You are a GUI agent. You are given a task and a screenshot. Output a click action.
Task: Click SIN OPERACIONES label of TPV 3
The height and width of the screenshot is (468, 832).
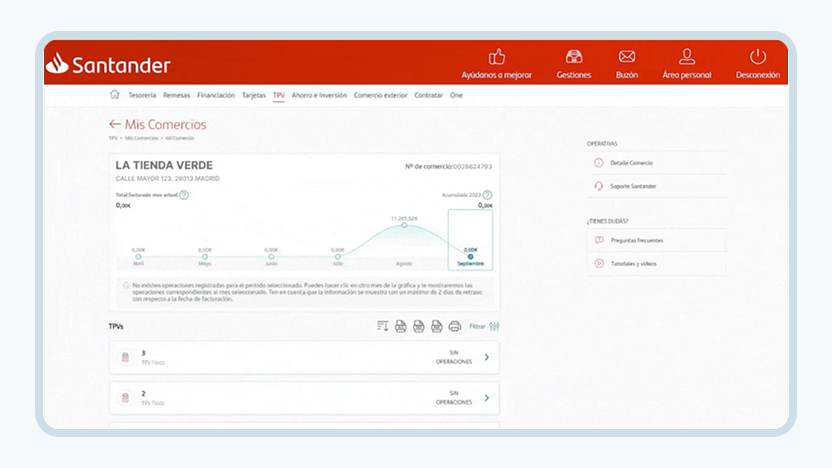click(x=454, y=357)
